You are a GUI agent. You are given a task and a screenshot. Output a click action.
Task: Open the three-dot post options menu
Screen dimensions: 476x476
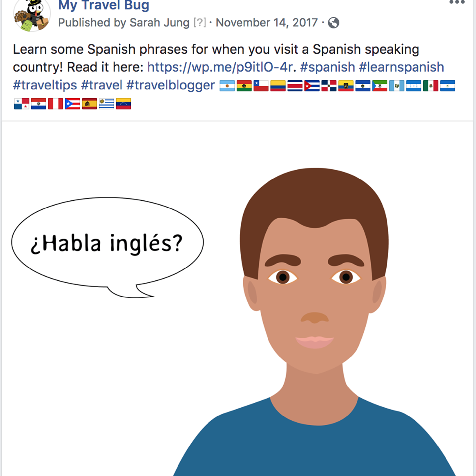(457, 2)
